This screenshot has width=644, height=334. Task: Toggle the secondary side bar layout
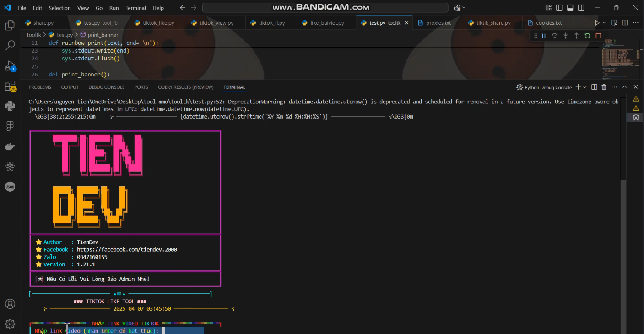click(580, 8)
